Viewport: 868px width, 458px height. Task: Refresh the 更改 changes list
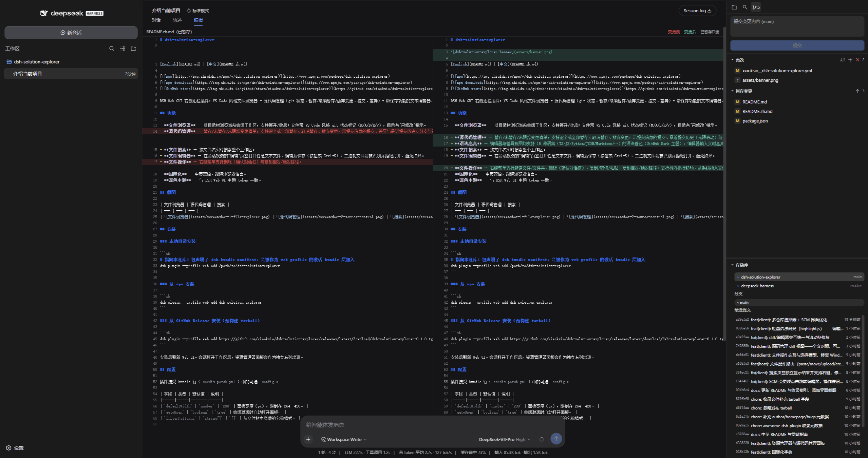843,60
